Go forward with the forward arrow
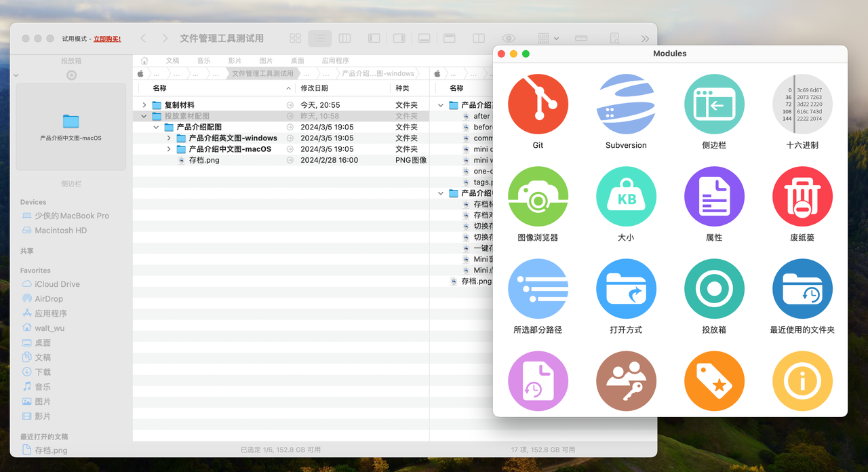 coord(165,39)
